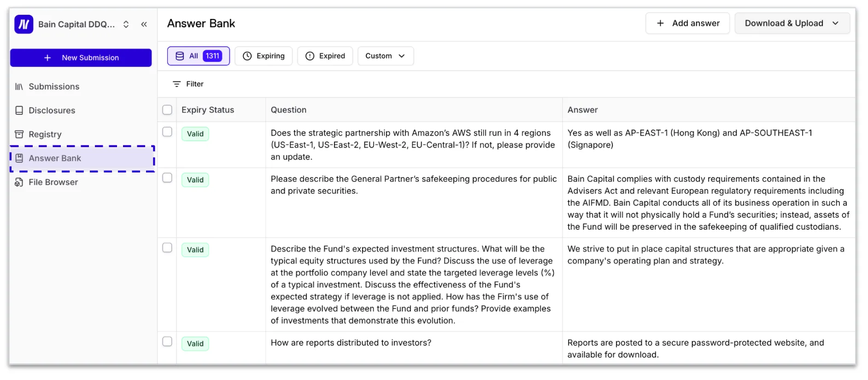Start a New Submission
The image size is (868, 380).
[81, 58]
